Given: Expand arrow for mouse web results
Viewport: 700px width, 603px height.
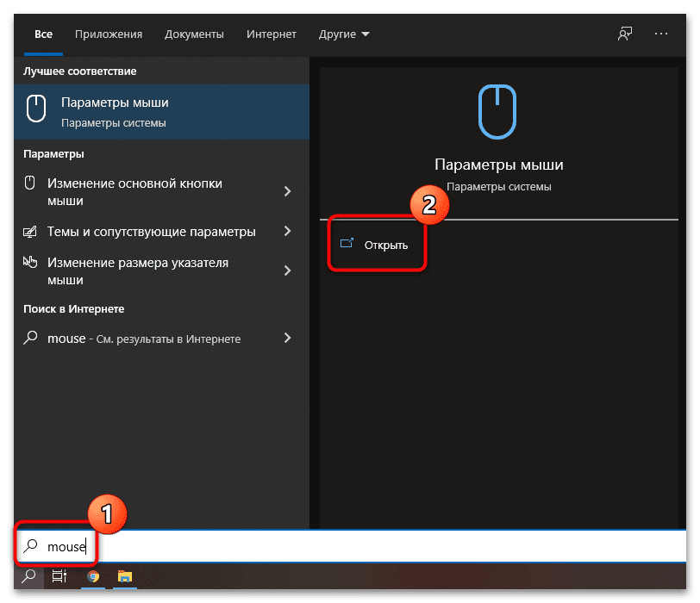Looking at the screenshot, I should [x=288, y=338].
